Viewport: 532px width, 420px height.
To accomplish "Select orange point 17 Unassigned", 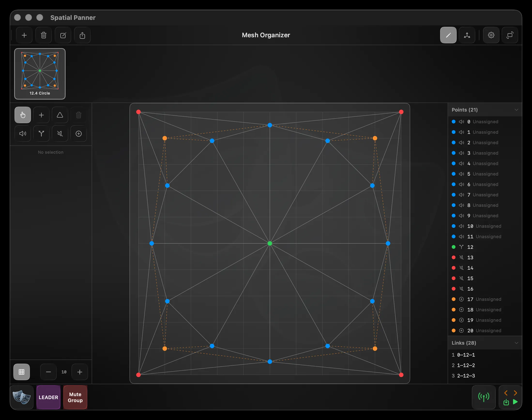I will (x=485, y=299).
